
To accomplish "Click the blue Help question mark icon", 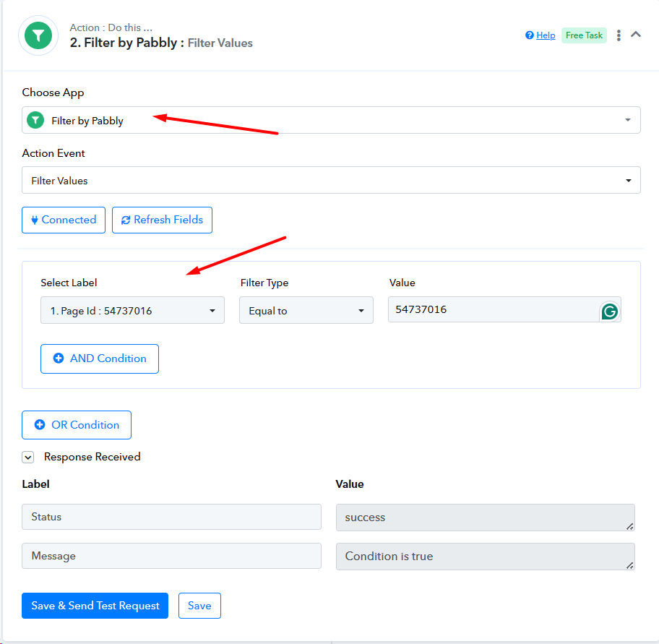I will coord(530,35).
